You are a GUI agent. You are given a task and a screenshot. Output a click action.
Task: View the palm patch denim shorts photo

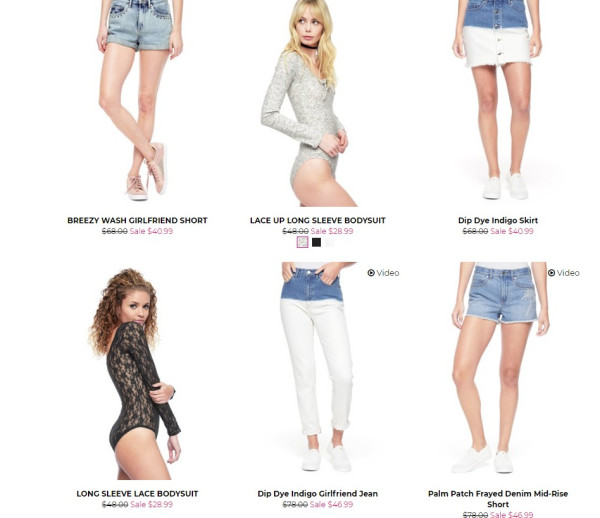[499, 368]
